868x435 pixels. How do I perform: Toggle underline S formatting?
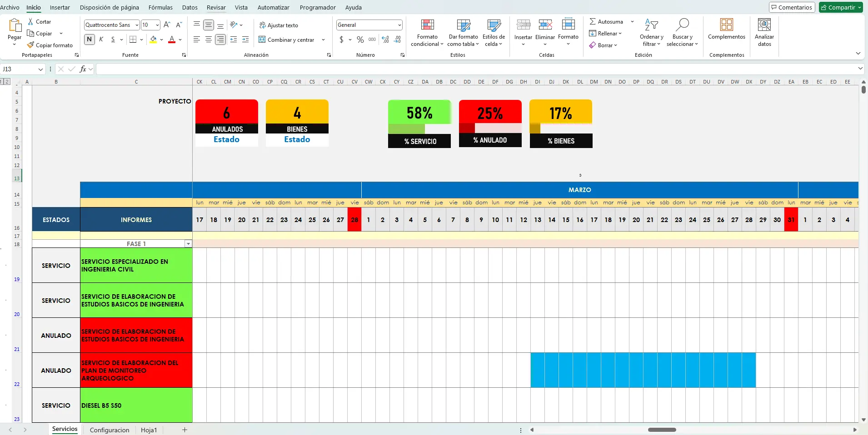click(113, 40)
